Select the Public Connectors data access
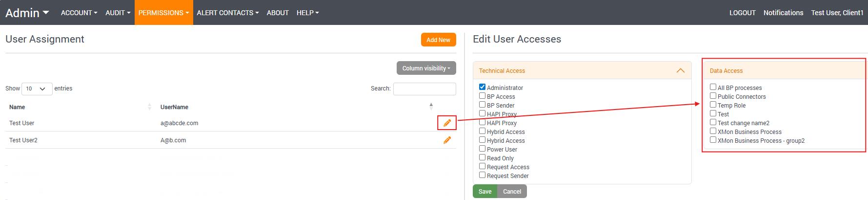Image resolution: width=868 pixels, height=200 pixels. point(713,96)
